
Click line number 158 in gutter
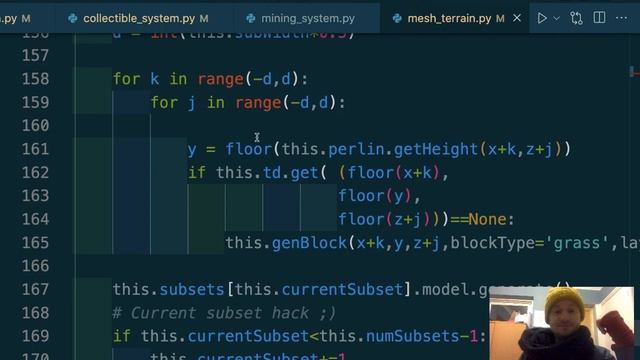pyautogui.click(x=36, y=78)
